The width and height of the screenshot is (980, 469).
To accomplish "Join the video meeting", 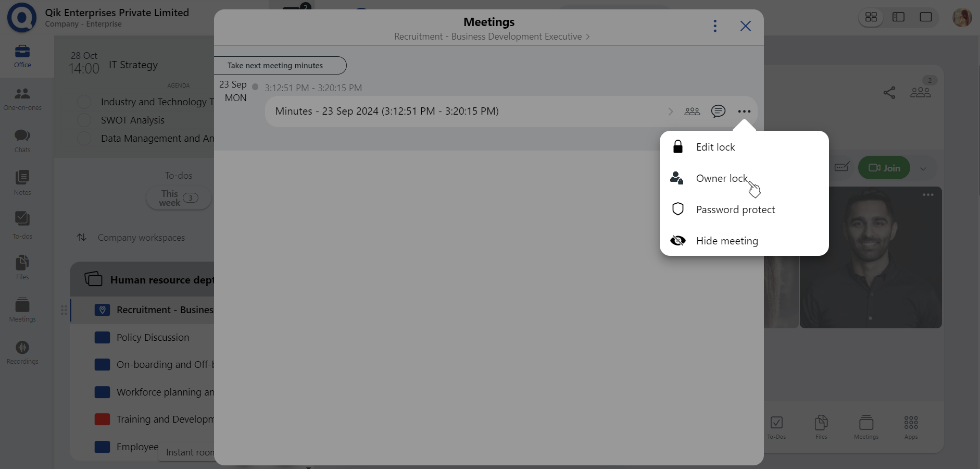I will tap(884, 168).
